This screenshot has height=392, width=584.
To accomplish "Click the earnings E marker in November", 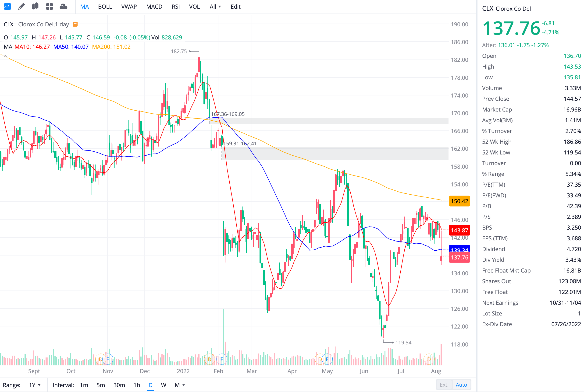I will [108, 359].
